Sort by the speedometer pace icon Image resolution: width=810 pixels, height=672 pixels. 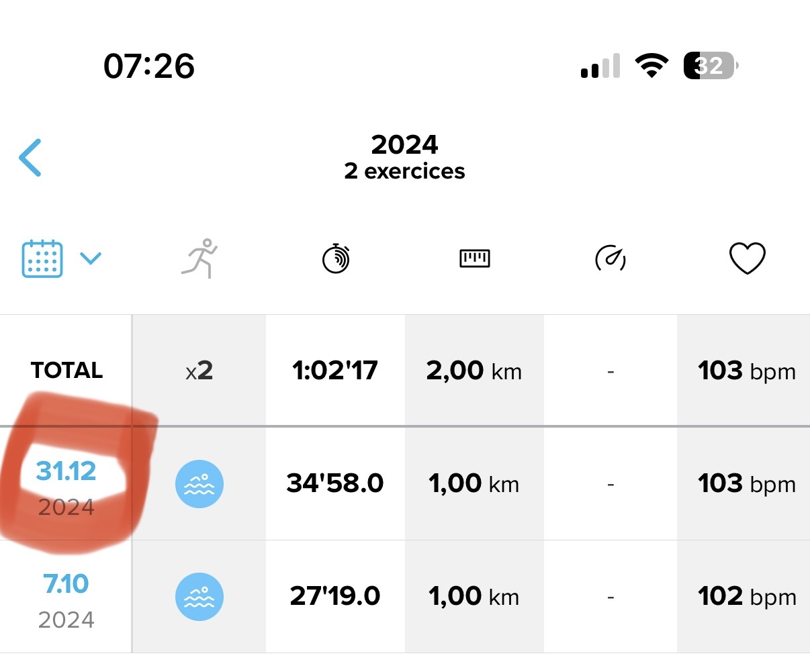611,258
